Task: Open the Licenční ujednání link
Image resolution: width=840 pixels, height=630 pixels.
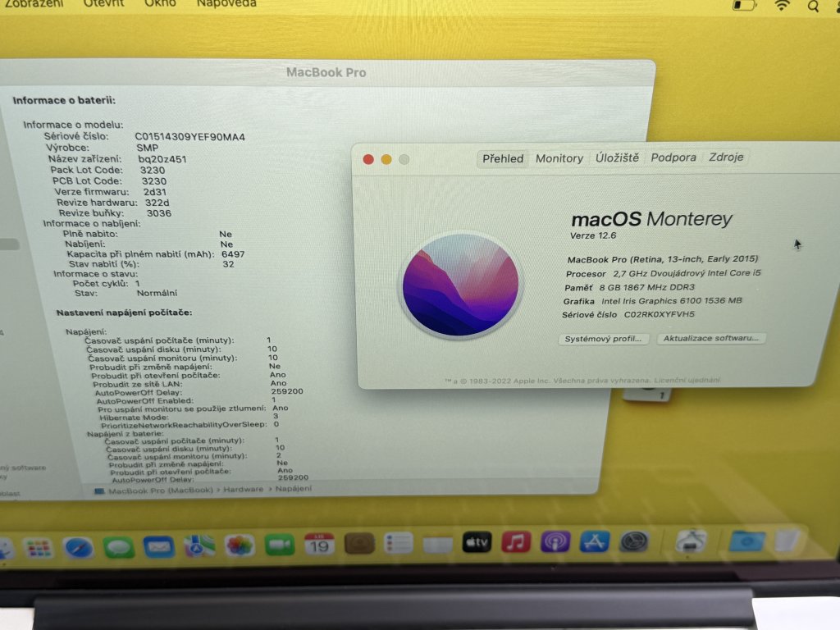Action: [x=687, y=380]
